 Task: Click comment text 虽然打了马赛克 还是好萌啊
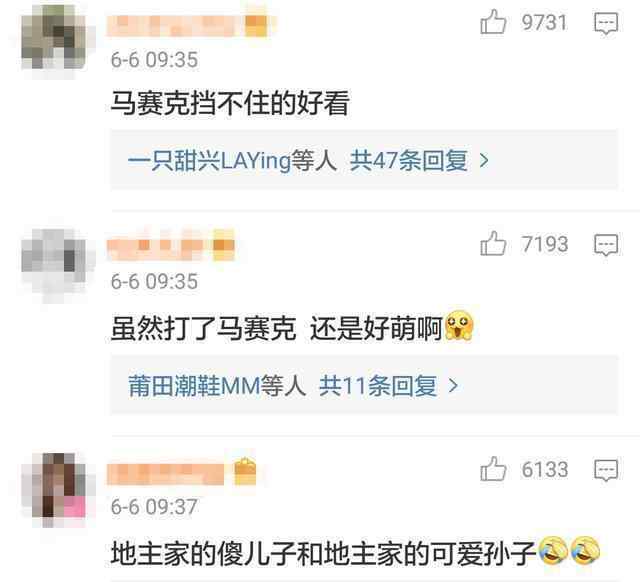[292, 327]
